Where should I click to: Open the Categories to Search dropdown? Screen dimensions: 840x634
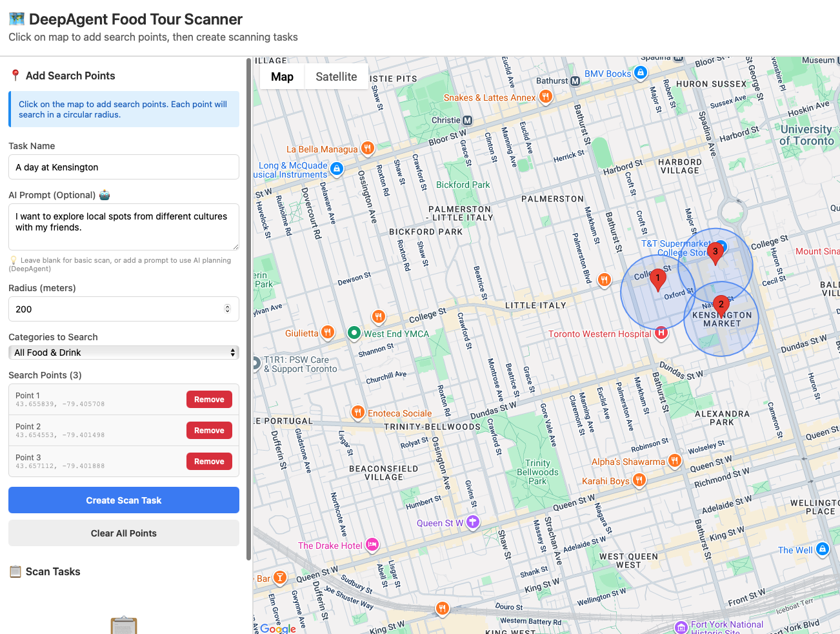(124, 353)
